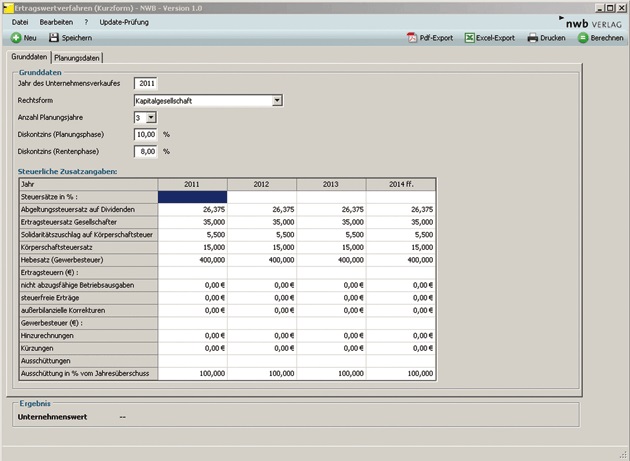Select the Grunddaten tab
630x461 pixels.
(x=29, y=57)
